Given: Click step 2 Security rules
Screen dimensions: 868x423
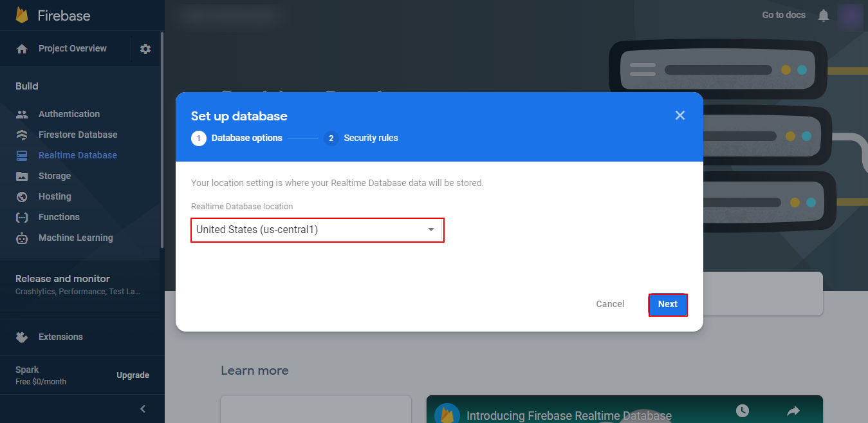Looking at the screenshot, I should pyautogui.click(x=361, y=138).
